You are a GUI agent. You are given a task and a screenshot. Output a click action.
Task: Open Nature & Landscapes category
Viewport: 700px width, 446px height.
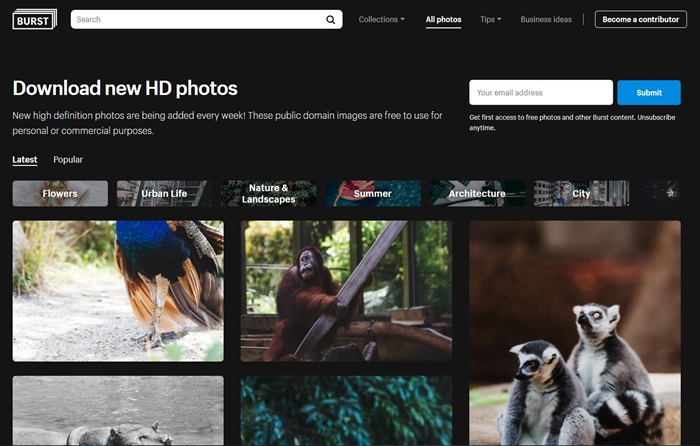point(268,193)
